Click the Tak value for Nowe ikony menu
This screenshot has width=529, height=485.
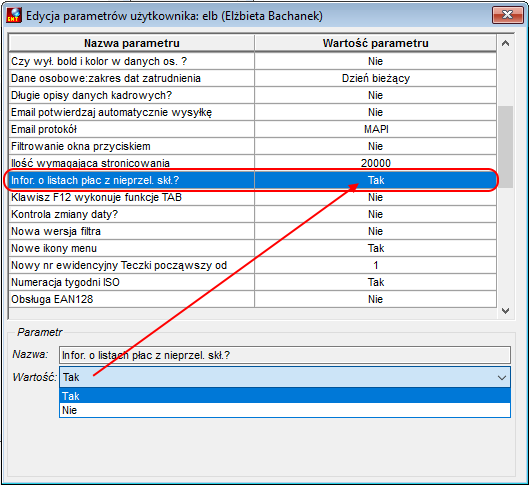pyautogui.click(x=375, y=248)
